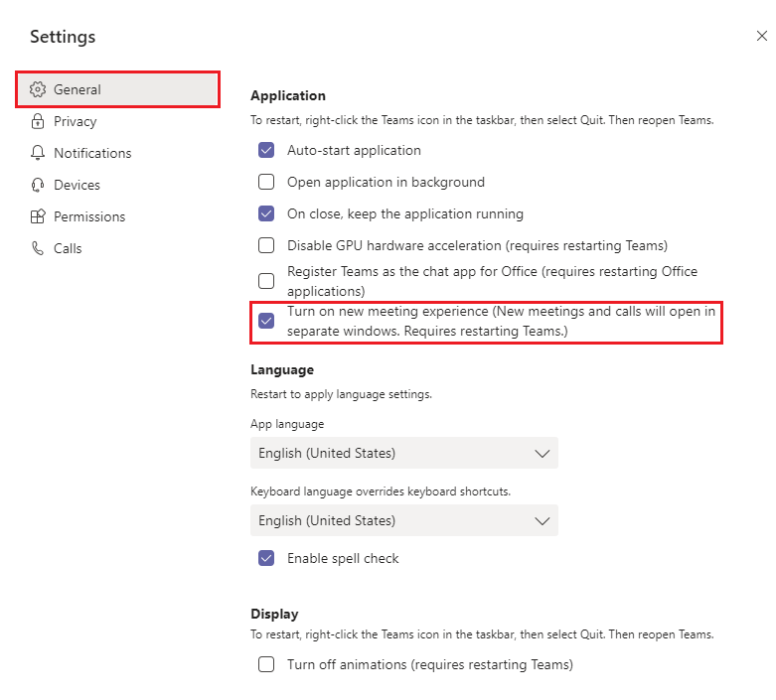Screen dimensions: 776x700
Task: Click restart instruction text under Display heading
Action: point(482,634)
